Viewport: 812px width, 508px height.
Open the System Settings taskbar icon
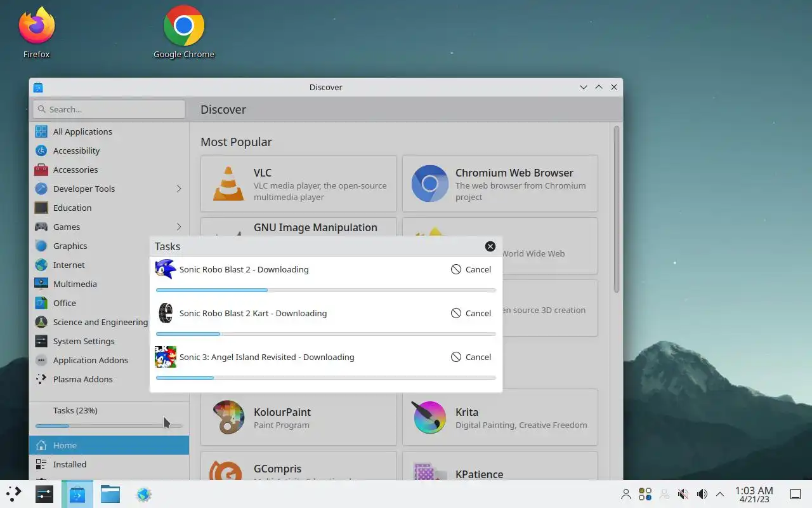click(44, 494)
